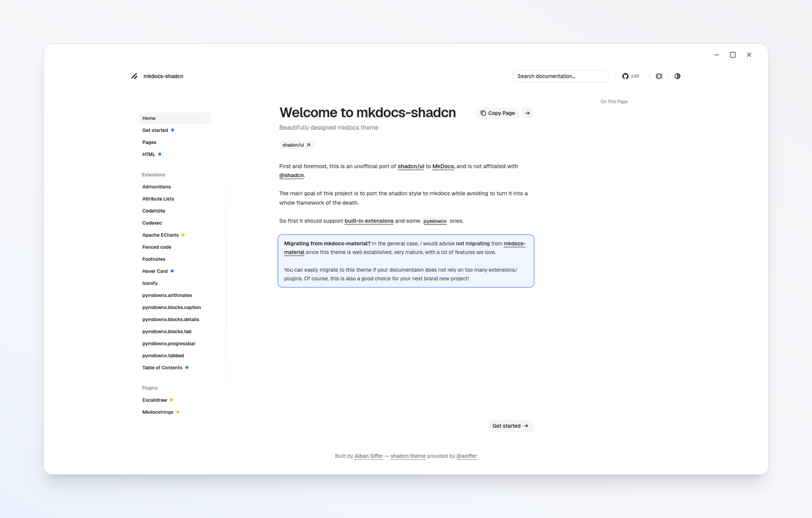The width and height of the screenshot is (812, 518).
Task: Follow the MkDocs link in first paragraph
Action: coord(443,166)
